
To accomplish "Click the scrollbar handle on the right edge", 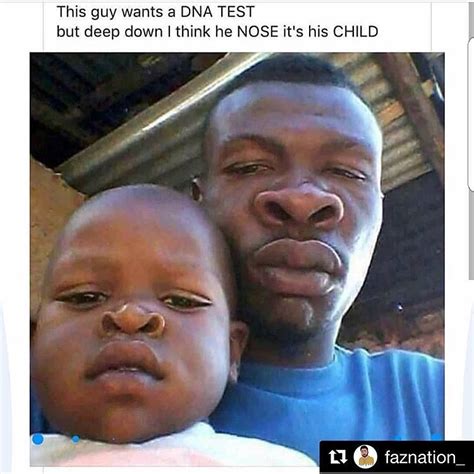I will [471, 113].
